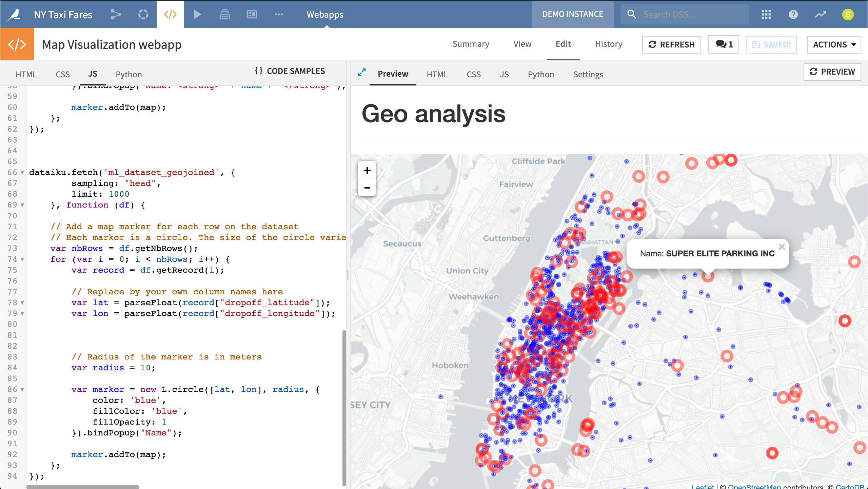This screenshot has width=868, height=489.
Task: Enable the Settings tab in preview
Action: pos(588,74)
